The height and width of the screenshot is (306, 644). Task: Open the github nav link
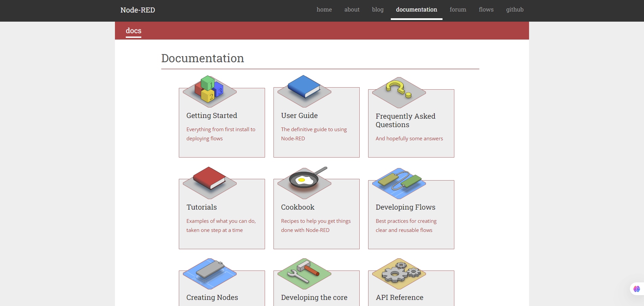[x=515, y=9]
